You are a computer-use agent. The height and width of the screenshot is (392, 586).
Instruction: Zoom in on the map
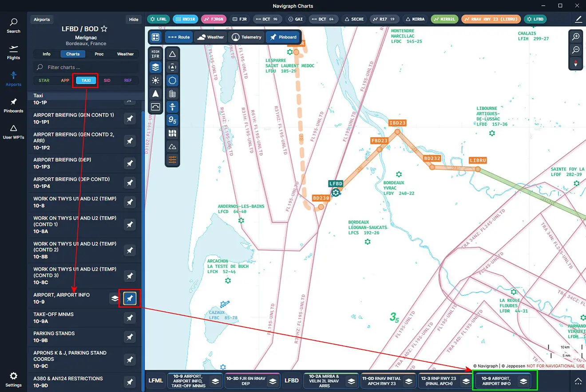(576, 37)
